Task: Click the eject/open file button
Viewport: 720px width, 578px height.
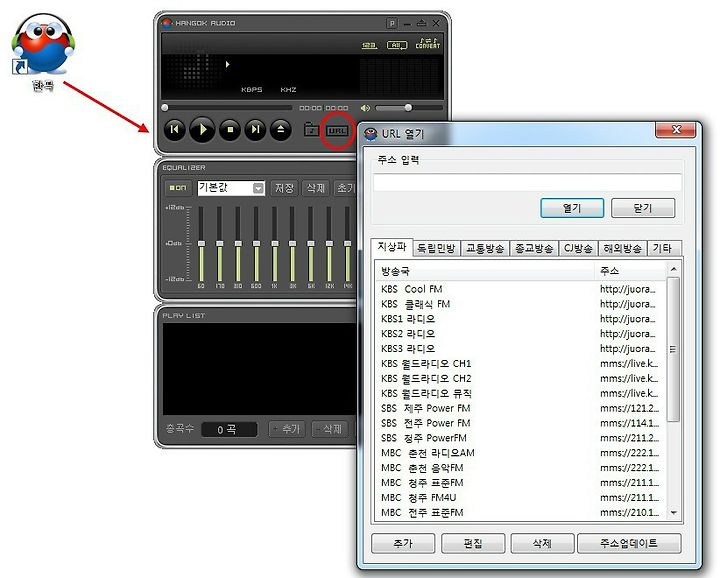Action: pyautogui.click(x=281, y=130)
